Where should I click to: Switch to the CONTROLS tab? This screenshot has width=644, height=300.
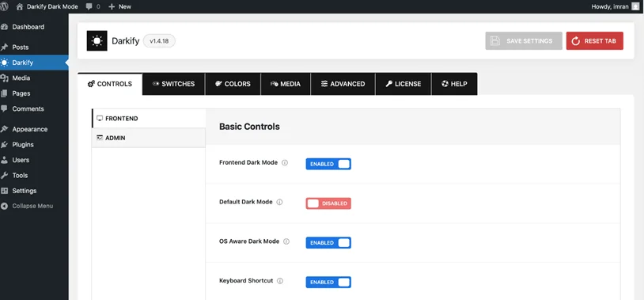[x=110, y=84]
